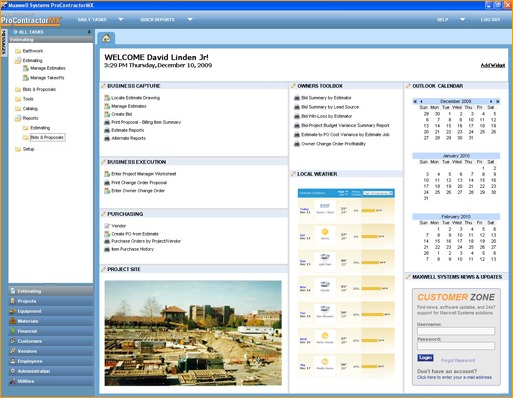Click Enter Project Manager Worksheet icon
The width and height of the screenshot is (513, 398).
coord(107,174)
